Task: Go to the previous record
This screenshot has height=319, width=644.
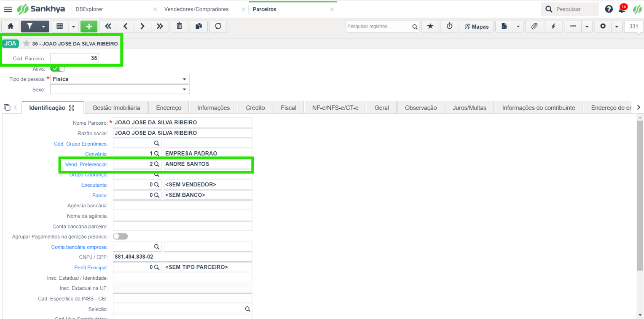Action: 125,26
